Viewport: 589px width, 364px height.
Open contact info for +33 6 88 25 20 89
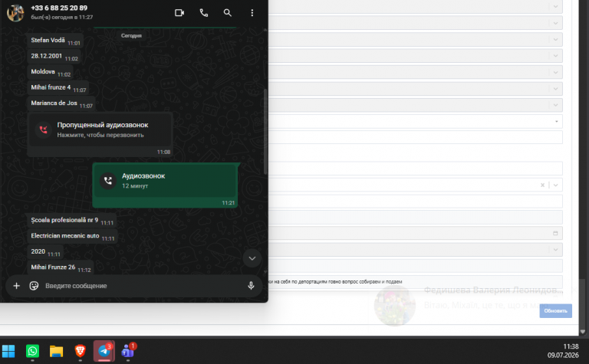coord(59,8)
